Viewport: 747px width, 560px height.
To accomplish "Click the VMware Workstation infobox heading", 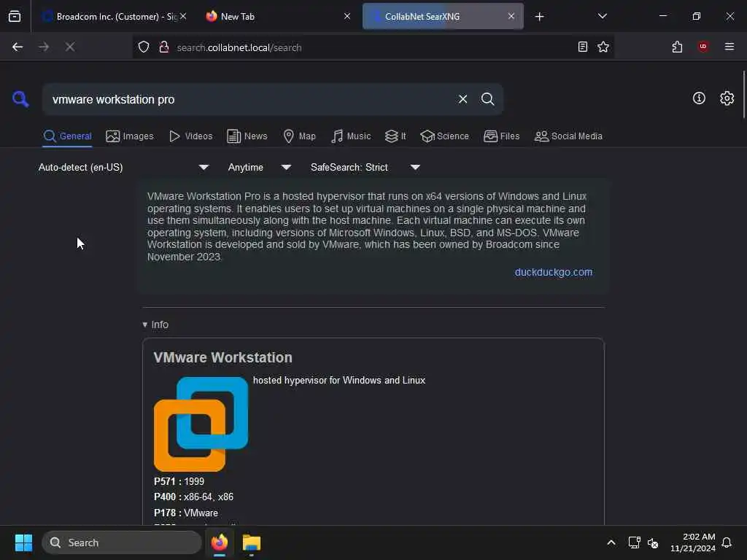I will pyautogui.click(x=222, y=357).
